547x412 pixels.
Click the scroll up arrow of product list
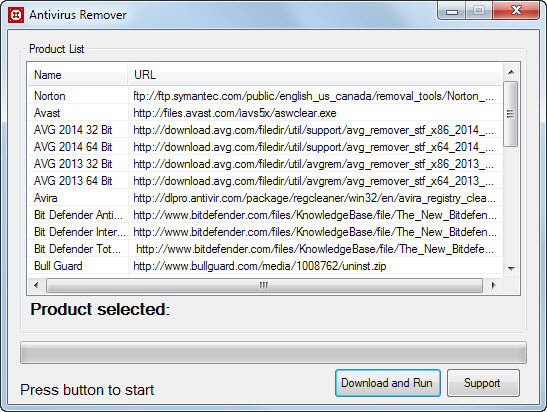coord(511,72)
